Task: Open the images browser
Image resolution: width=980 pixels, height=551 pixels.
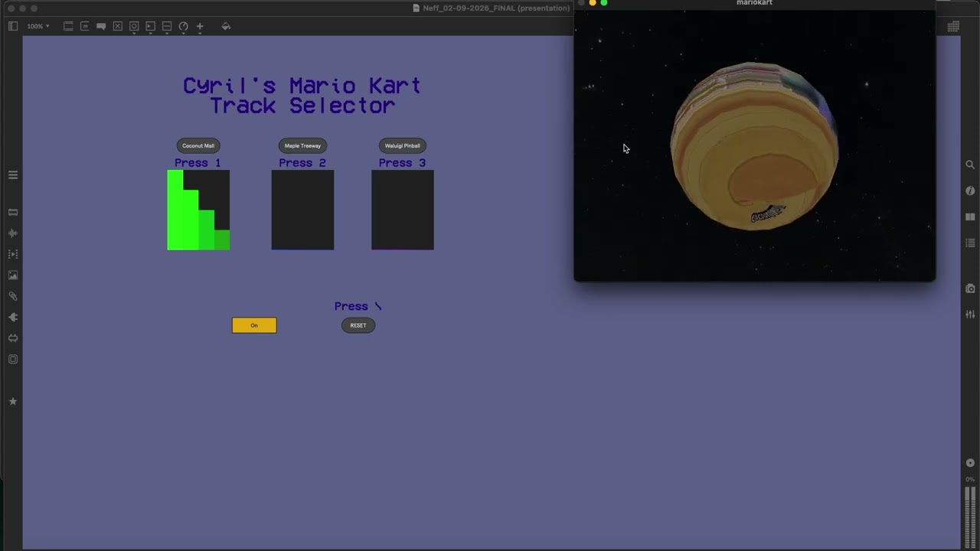Action: tap(13, 275)
